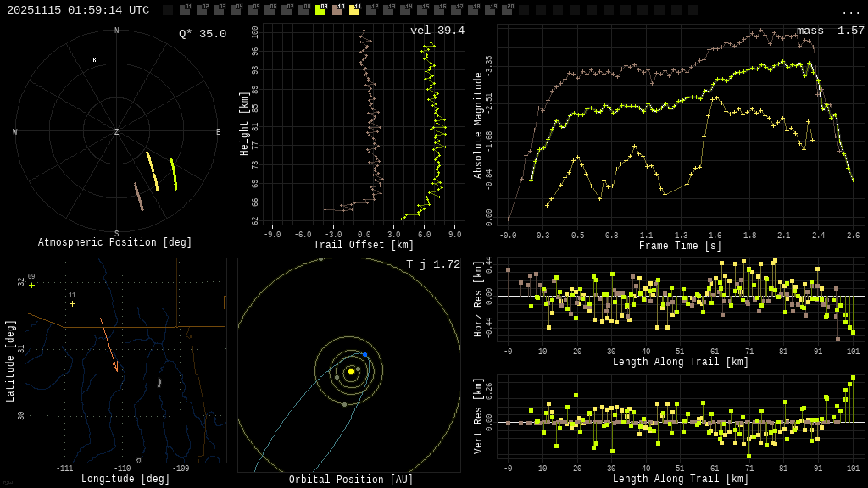Viewport: 868px width, 488px height.
Task: Click the zenith Z marker in sky plot
Action: pos(117,132)
